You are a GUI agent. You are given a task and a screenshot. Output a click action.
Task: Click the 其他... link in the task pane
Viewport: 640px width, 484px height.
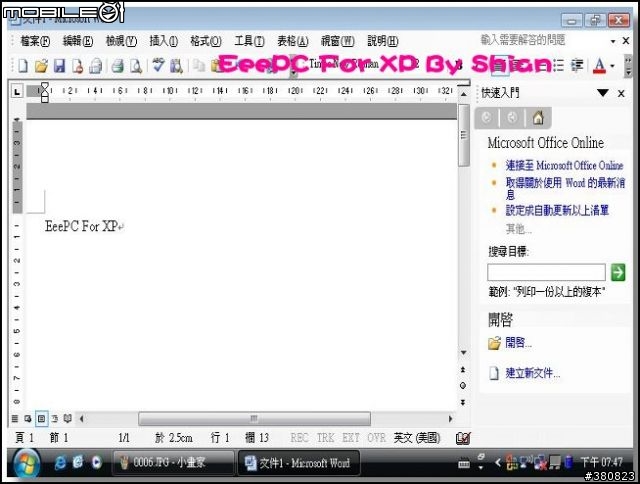518,229
